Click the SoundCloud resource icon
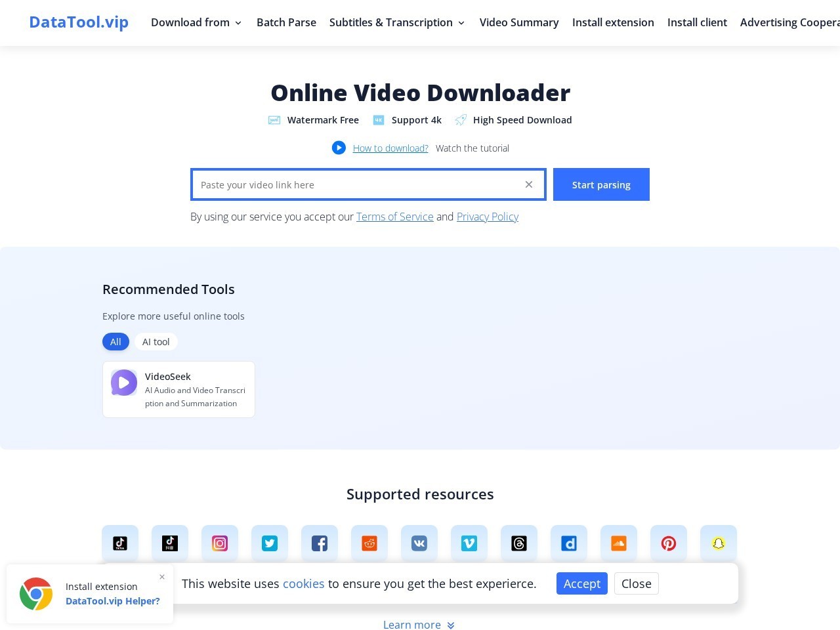Screen dimensions: 840x630 [x=619, y=543]
